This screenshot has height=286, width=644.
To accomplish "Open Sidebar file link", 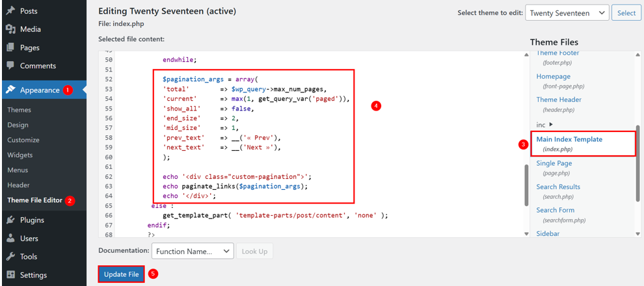I will click(x=548, y=233).
